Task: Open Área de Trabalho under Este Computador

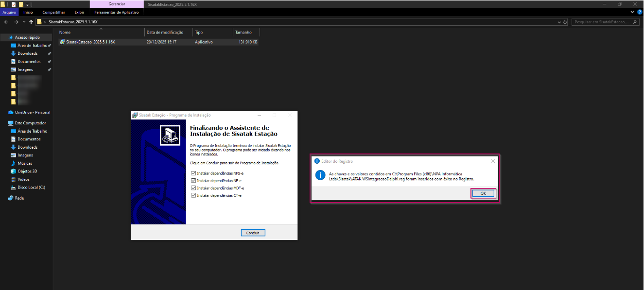Action: point(29,131)
